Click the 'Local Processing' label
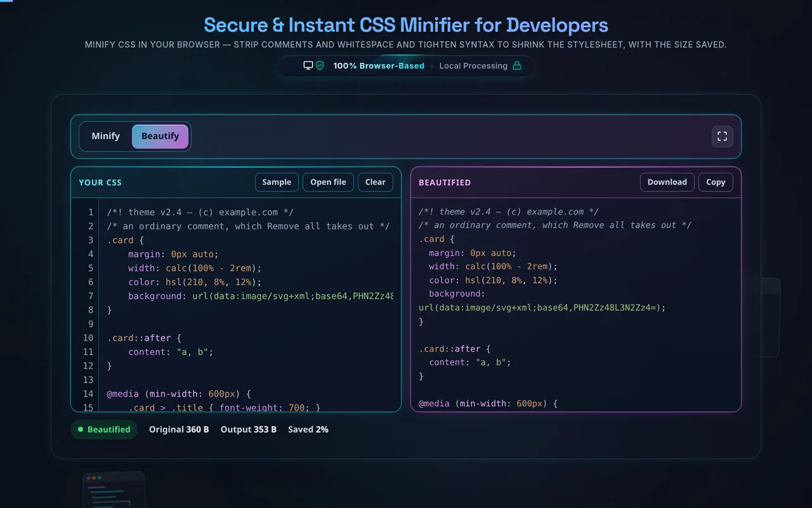The width and height of the screenshot is (812, 508). (x=473, y=65)
